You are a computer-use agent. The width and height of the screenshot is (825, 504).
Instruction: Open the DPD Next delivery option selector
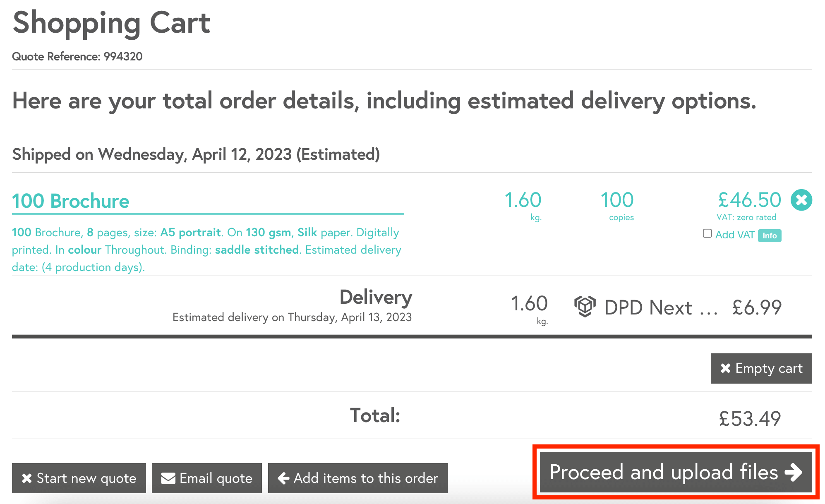660,307
